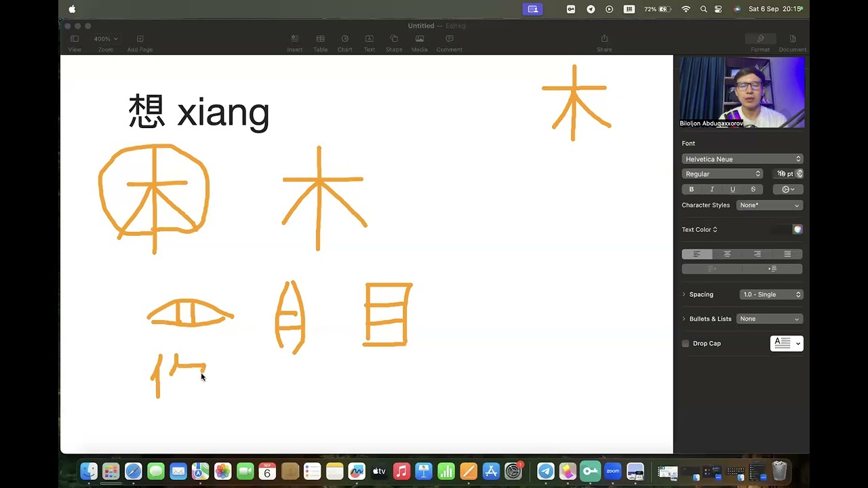Open Character Styles None dropdown
Screen dimensions: 868x488
[769, 205]
